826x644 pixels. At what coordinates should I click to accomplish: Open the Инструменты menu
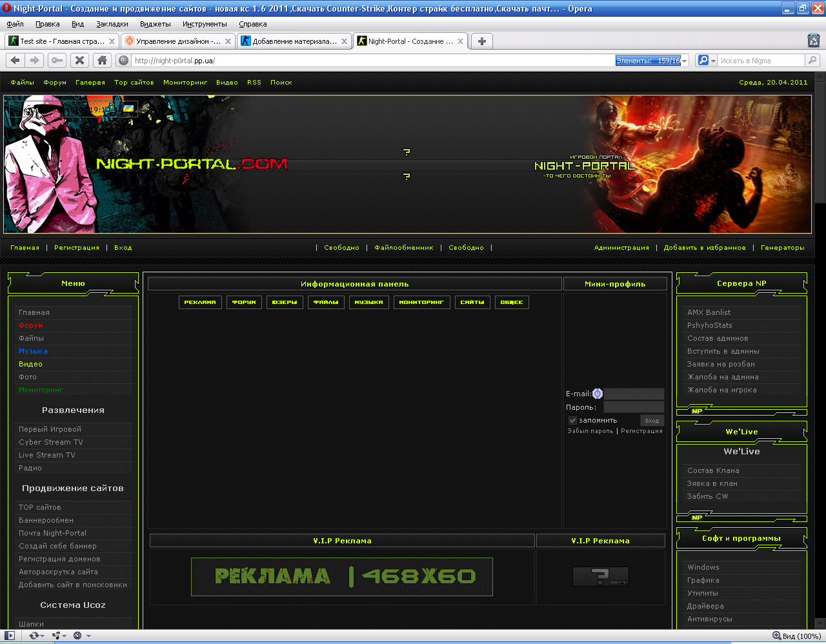pyautogui.click(x=205, y=24)
